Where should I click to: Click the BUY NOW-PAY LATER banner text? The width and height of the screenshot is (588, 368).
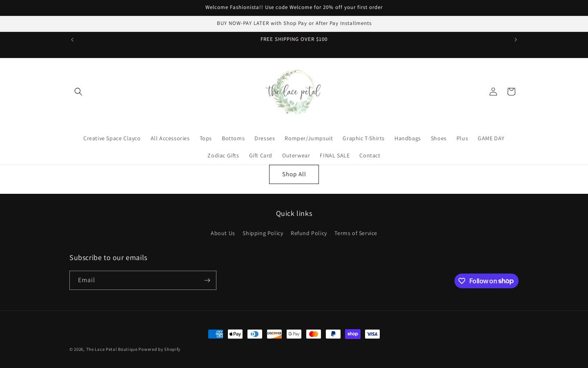tap(294, 23)
